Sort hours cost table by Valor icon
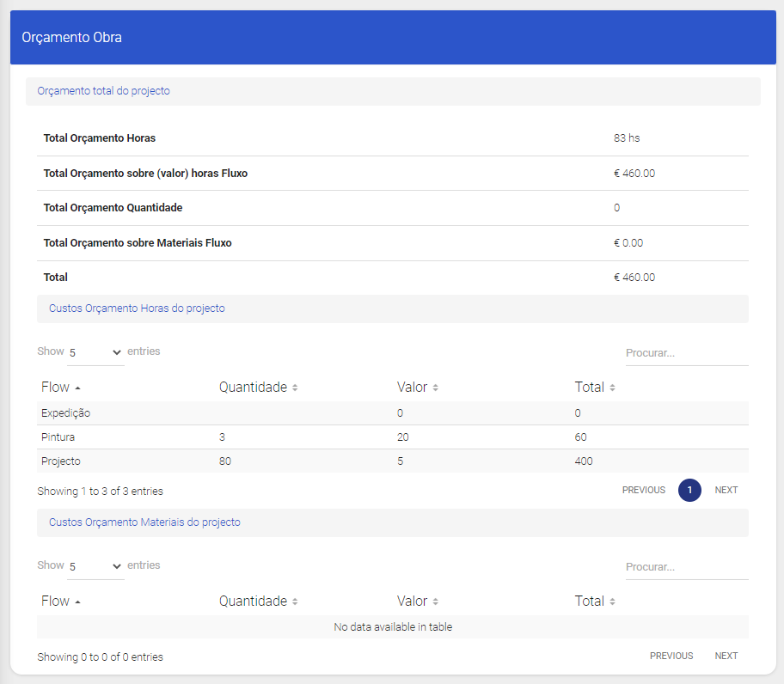Viewport: 784px width, 684px height. click(x=436, y=388)
